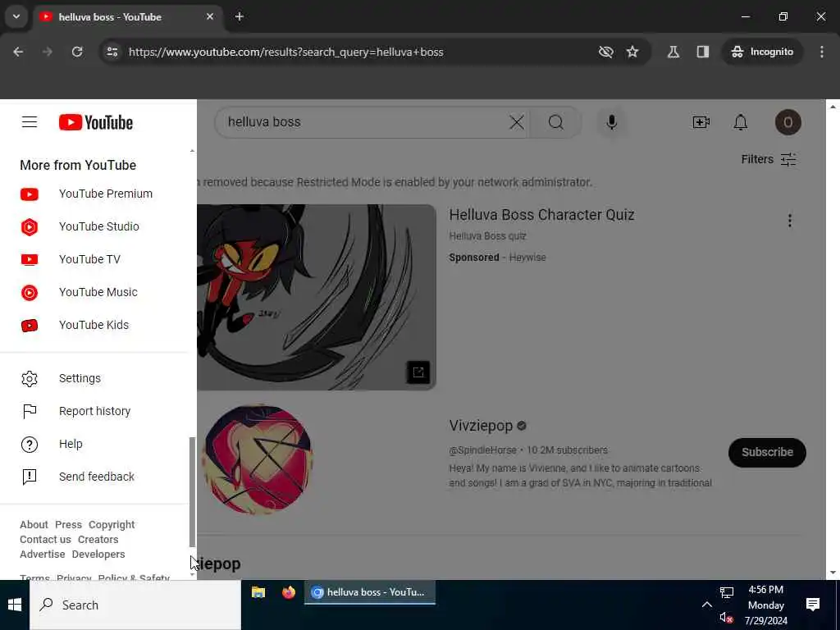Image resolution: width=840 pixels, height=630 pixels.
Task: Open YouTube Music from sidebar
Action: (98, 292)
